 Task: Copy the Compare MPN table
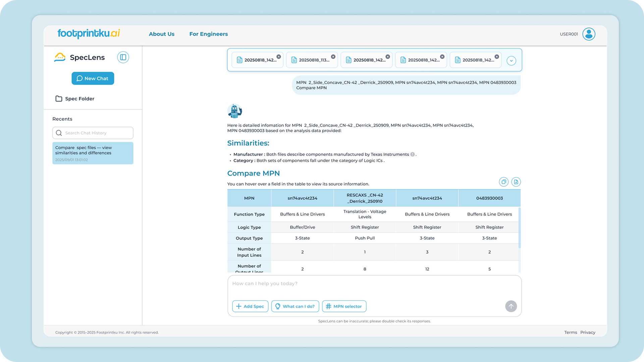[x=503, y=182]
